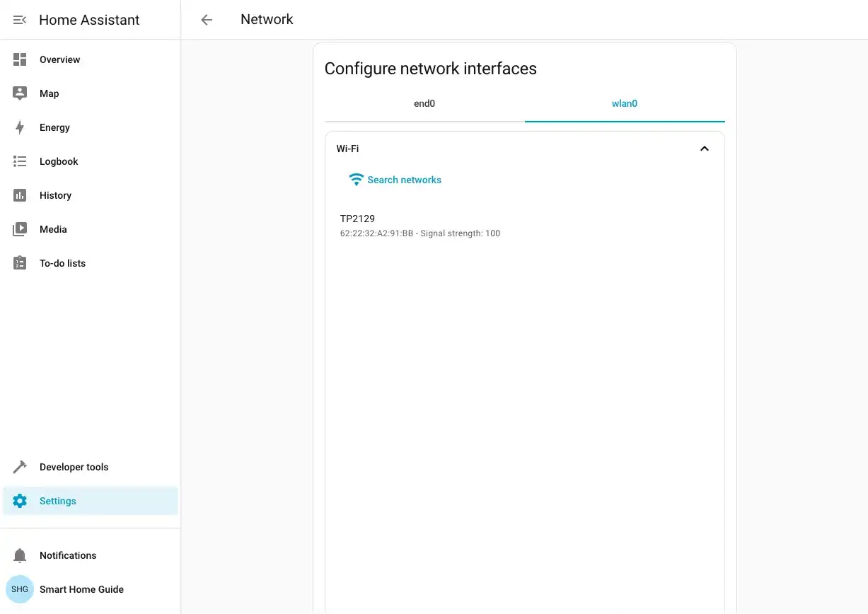The width and height of the screenshot is (868, 614).
Task: Click the Wi-Fi section header label
Action: click(x=347, y=149)
